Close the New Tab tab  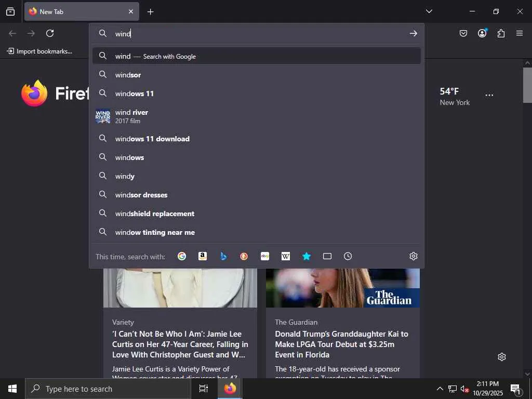[x=130, y=11]
